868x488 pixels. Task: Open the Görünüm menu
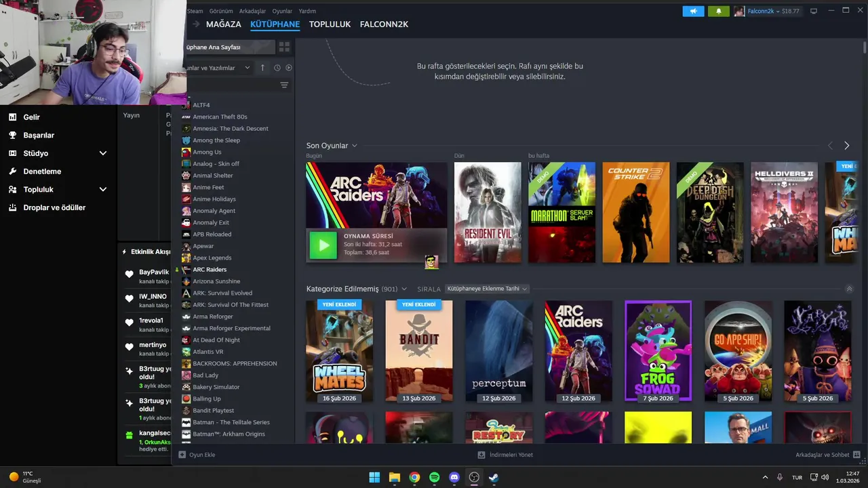click(x=221, y=11)
